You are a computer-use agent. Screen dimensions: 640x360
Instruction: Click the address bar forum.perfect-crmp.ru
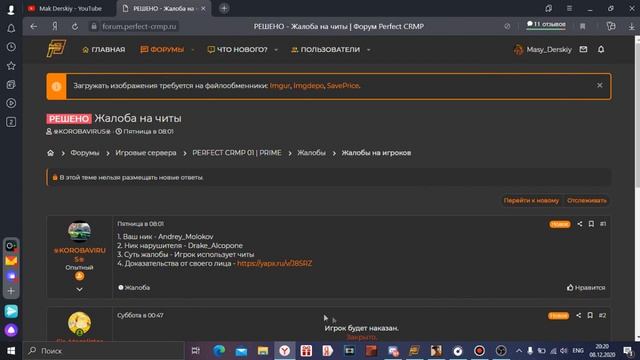pyautogui.click(x=139, y=26)
